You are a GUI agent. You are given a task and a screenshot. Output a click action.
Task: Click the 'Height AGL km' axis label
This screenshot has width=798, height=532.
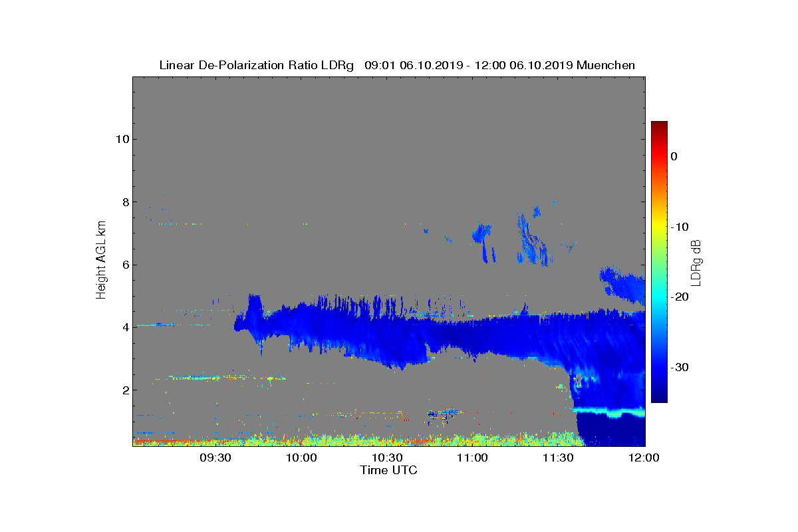tap(101, 261)
